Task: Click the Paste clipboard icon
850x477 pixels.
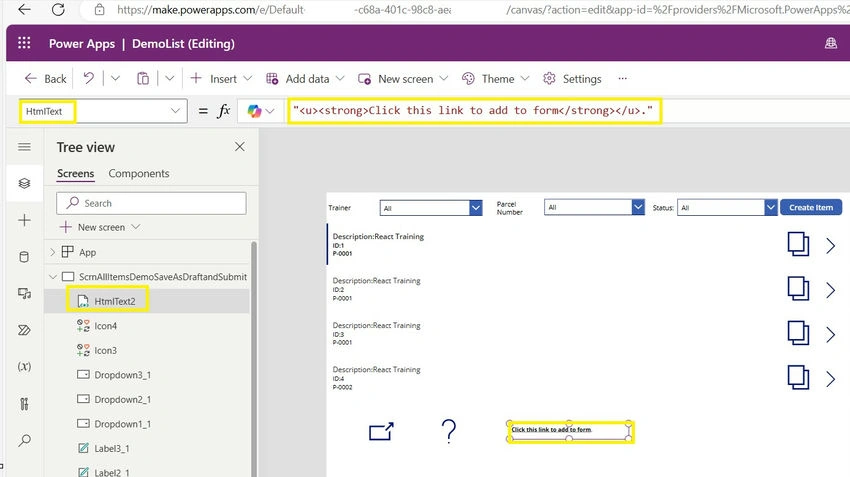Action: 143,79
